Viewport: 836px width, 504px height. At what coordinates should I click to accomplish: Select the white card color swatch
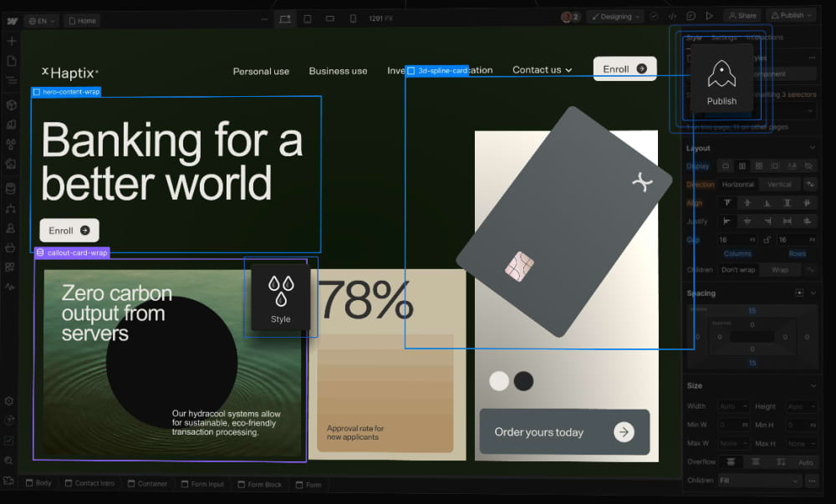[499, 381]
